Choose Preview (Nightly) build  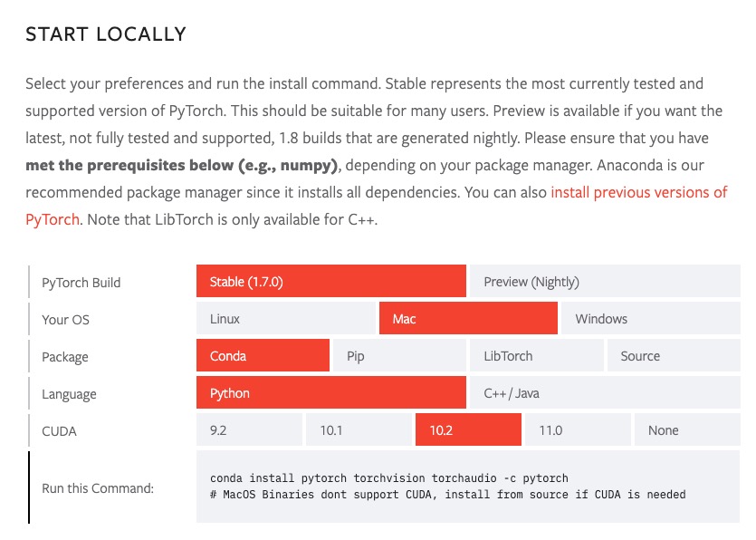pyautogui.click(x=605, y=281)
